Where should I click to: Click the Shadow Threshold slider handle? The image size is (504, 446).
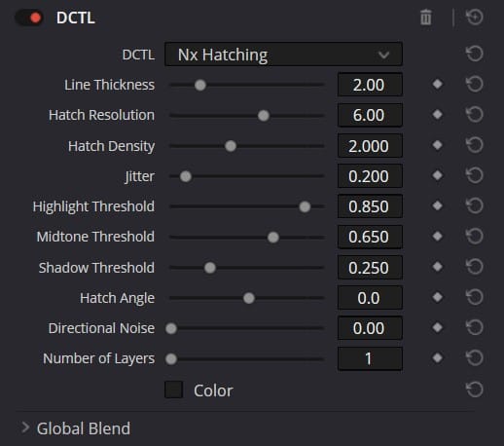210,268
